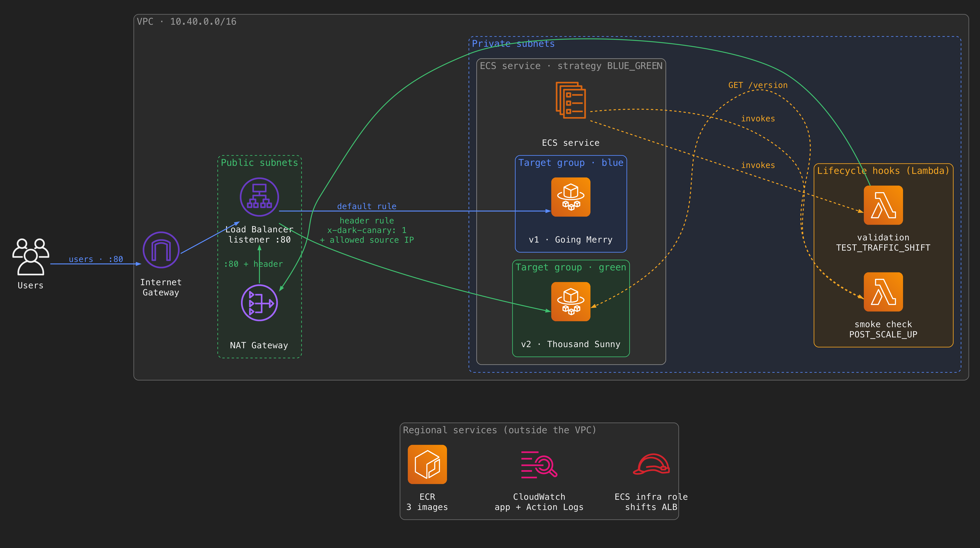
Task: Select the ECS infra role icon
Action: coord(651,464)
